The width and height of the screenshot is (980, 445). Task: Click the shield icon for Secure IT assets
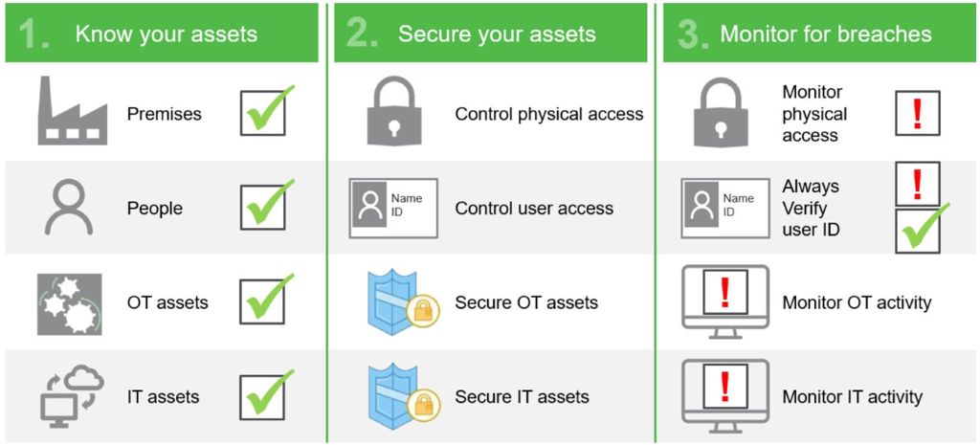point(403,397)
